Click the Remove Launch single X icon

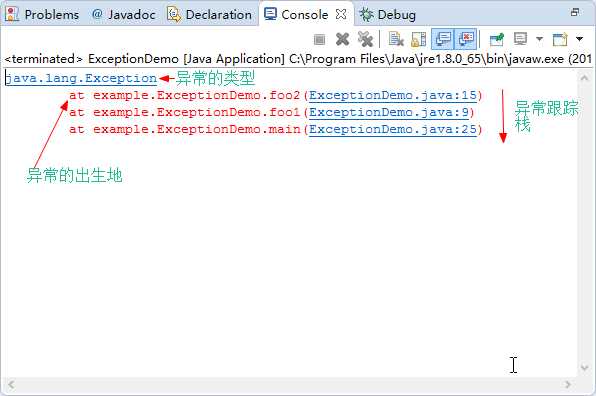(x=342, y=39)
